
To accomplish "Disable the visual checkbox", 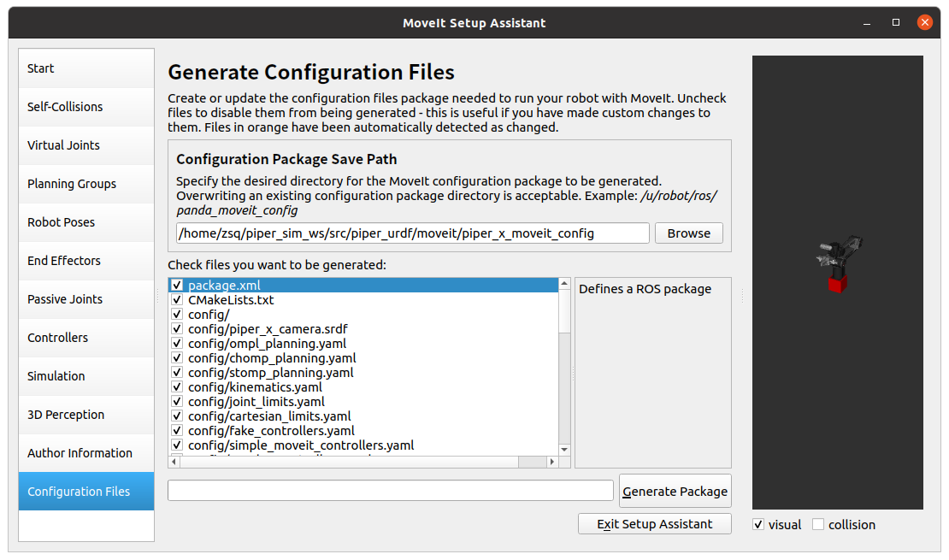I will [x=758, y=524].
